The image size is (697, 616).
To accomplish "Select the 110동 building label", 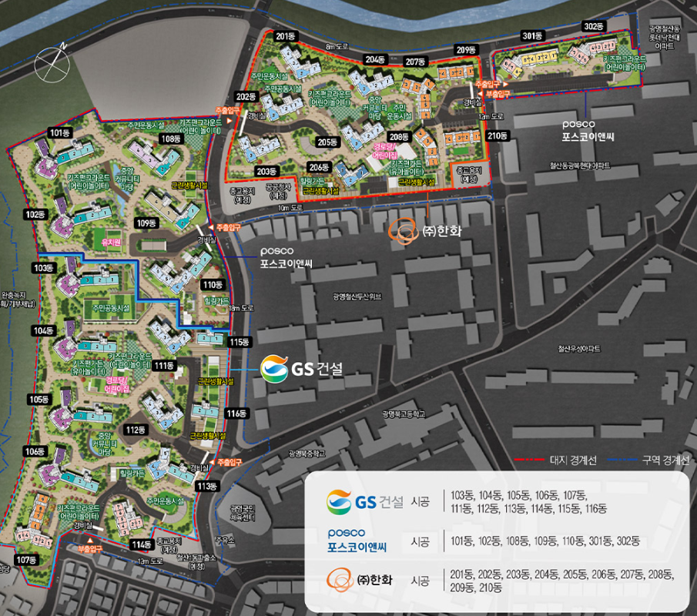I will coord(213,284).
